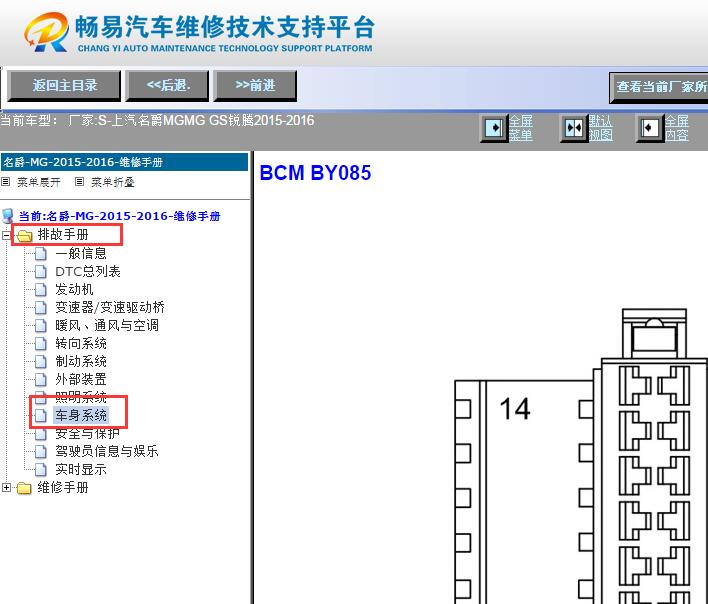Expand the 维修手册 tree node
The image size is (708, 604).
6,488
